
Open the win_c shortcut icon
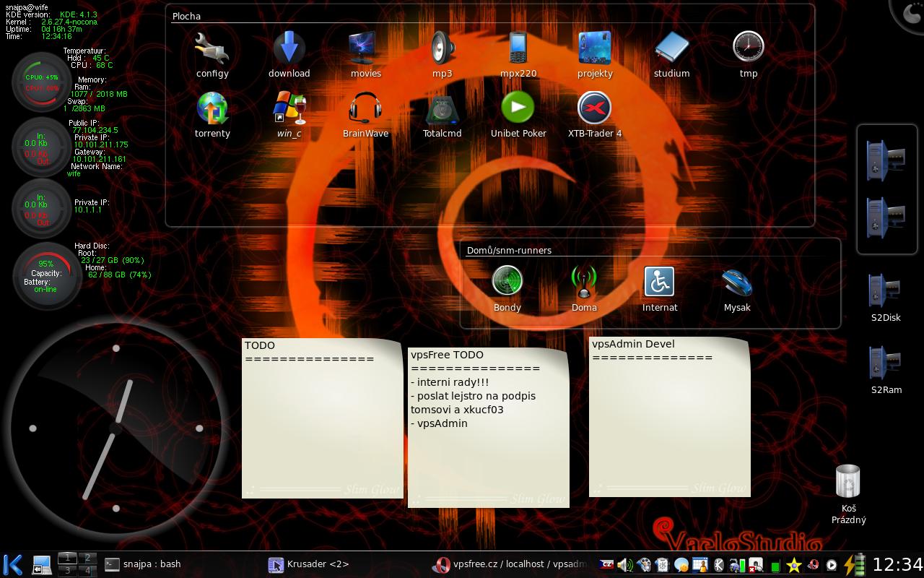289,108
